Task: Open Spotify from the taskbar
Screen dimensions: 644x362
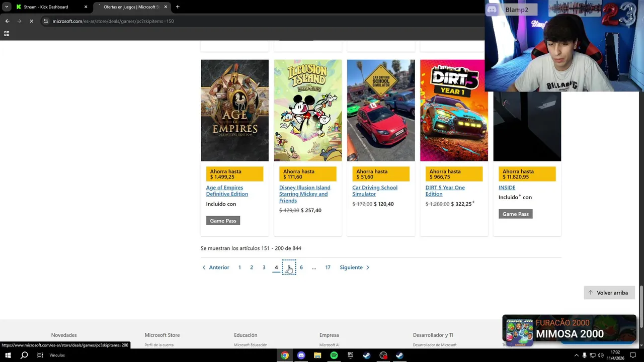Action: coord(334,355)
